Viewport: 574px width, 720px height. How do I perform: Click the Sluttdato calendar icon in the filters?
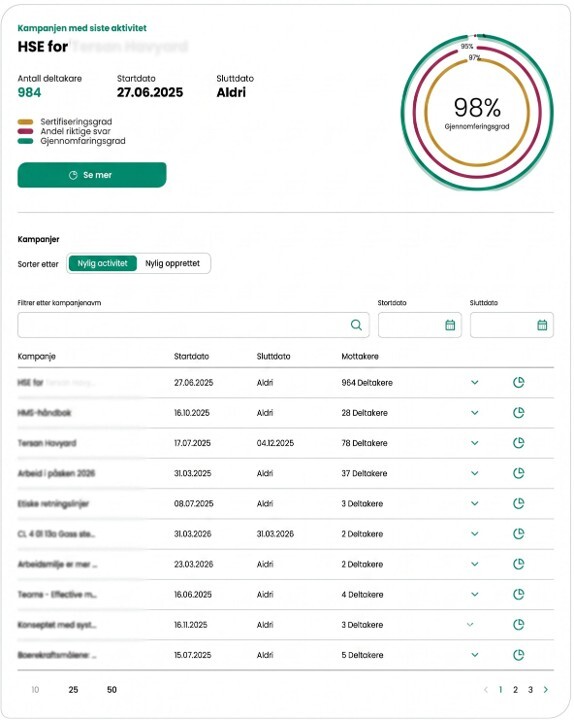pos(542,325)
